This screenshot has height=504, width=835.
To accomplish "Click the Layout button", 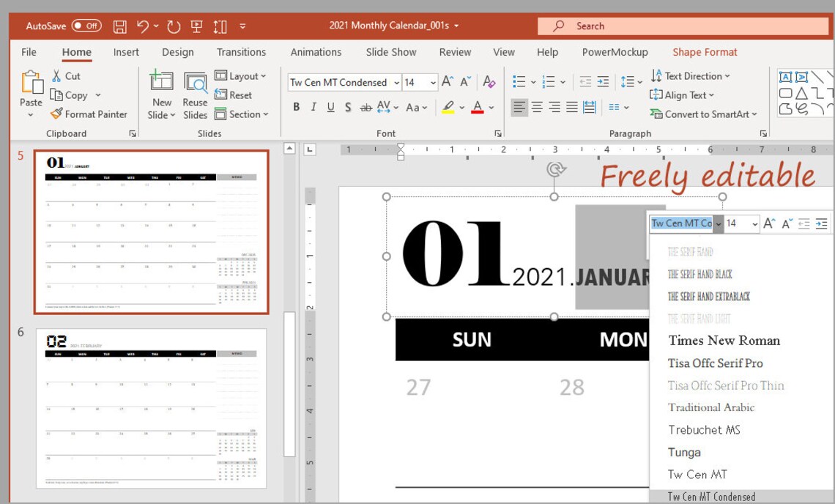I will pyautogui.click(x=243, y=75).
